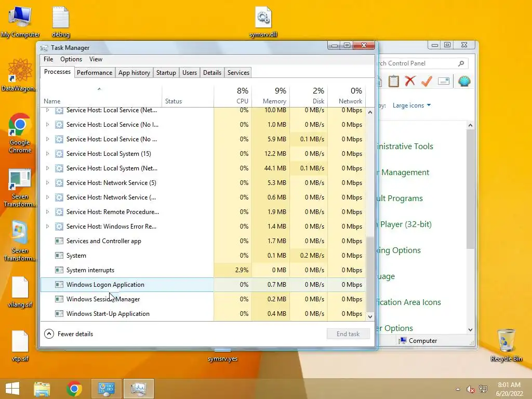Open network tray icon

click(x=483, y=389)
